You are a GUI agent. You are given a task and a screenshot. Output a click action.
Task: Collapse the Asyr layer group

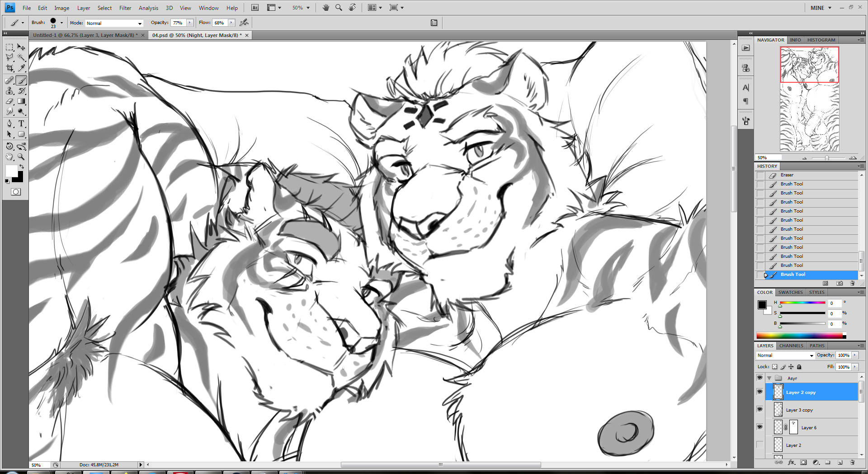point(769,378)
